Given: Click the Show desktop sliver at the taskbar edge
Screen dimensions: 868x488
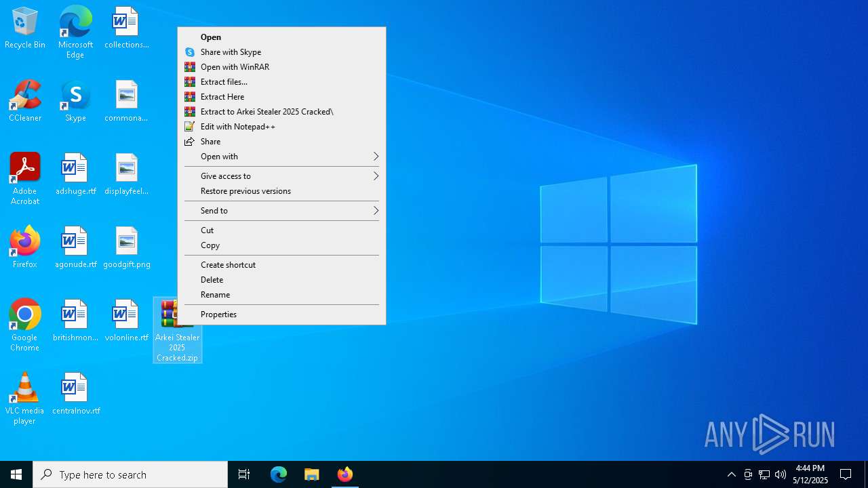Looking at the screenshot, I should (866, 474).
